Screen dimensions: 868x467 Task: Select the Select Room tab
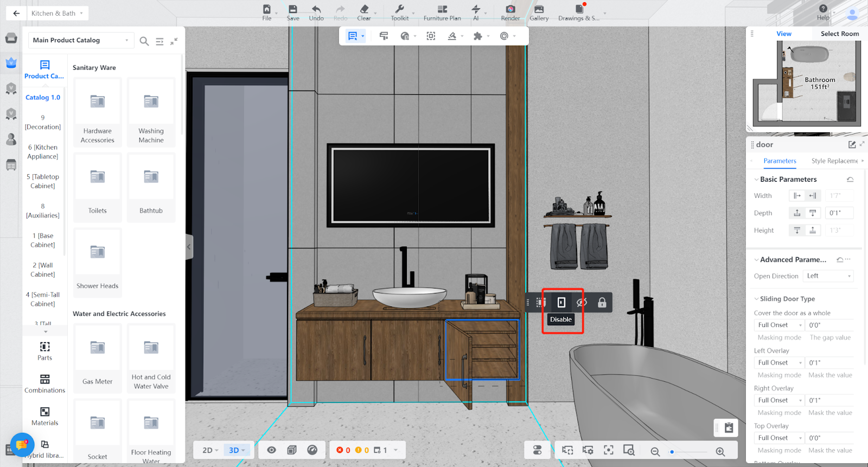(839, 34)
